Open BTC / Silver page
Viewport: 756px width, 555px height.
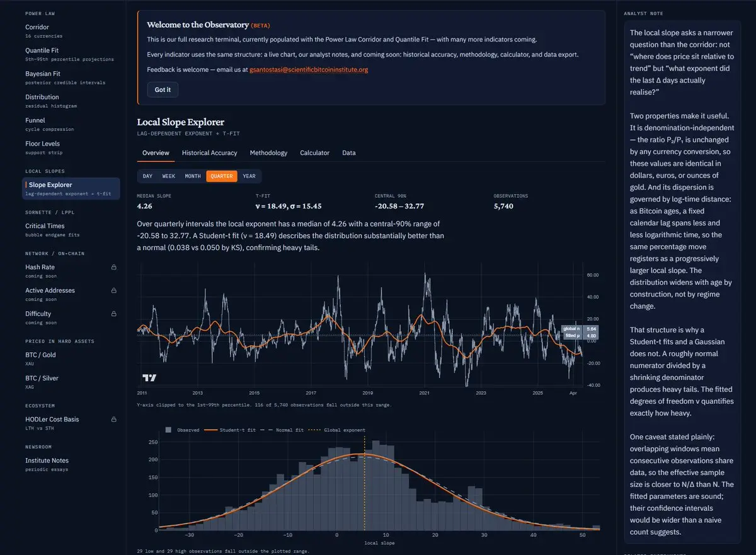pyautogui.click(x=71, y=382)
